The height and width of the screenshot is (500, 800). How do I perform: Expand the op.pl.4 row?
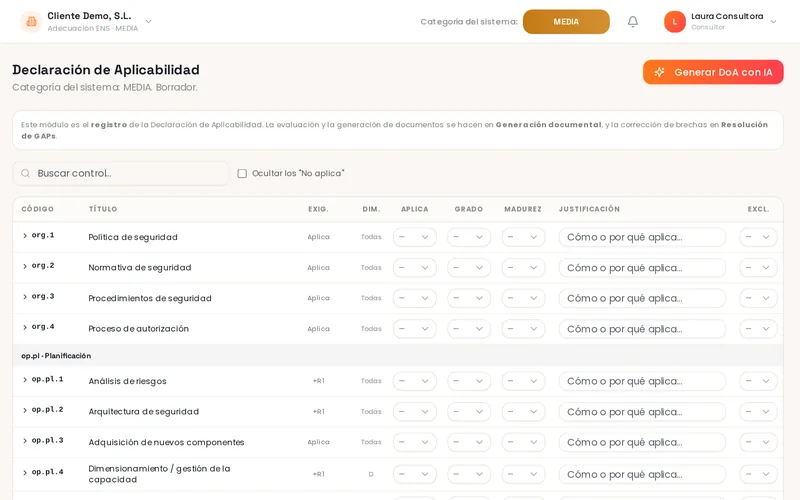[x=24, y=472]
